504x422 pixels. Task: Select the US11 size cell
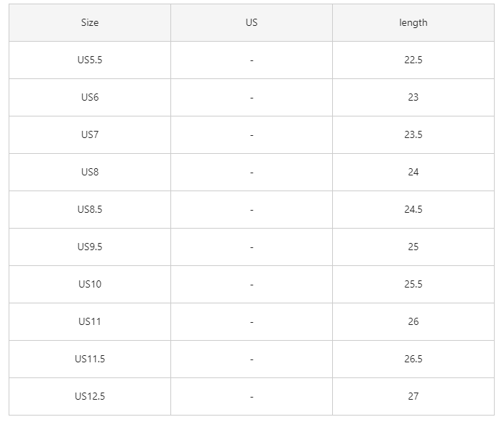coord(90,321)
